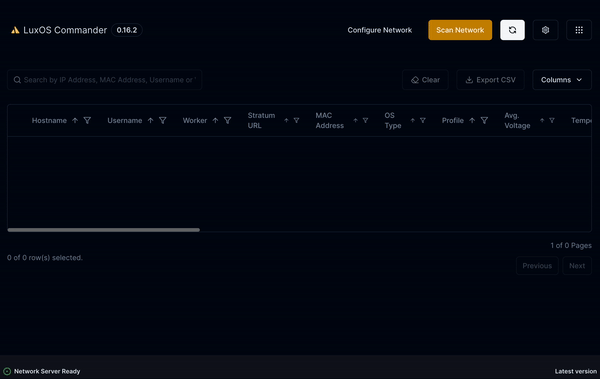Click the Stratum URL header text
Viewport: 600px width, 379px height.
click(x=261, y=120)
